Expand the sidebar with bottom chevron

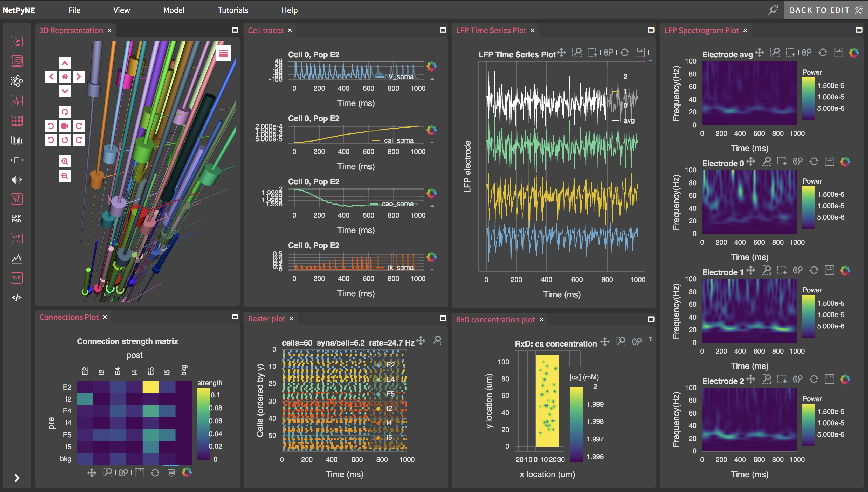(17, 477)
